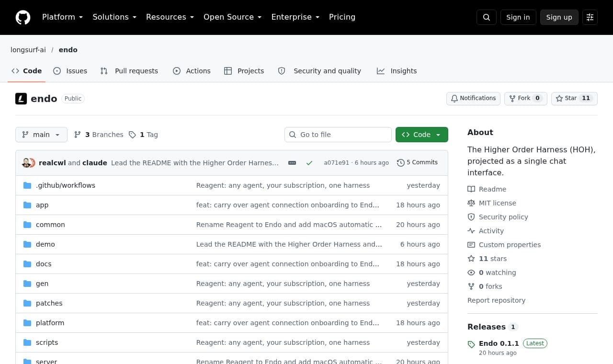Fork the endo repository
This screenshot has height=364, width=613.
pyautogui.click(x=525, y=99)
